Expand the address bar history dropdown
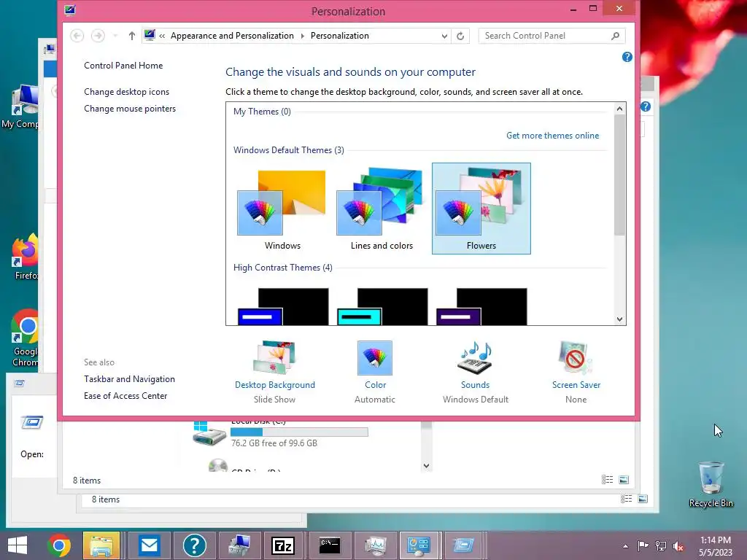Screen dimensions: 747x560 tap(444, 36)
